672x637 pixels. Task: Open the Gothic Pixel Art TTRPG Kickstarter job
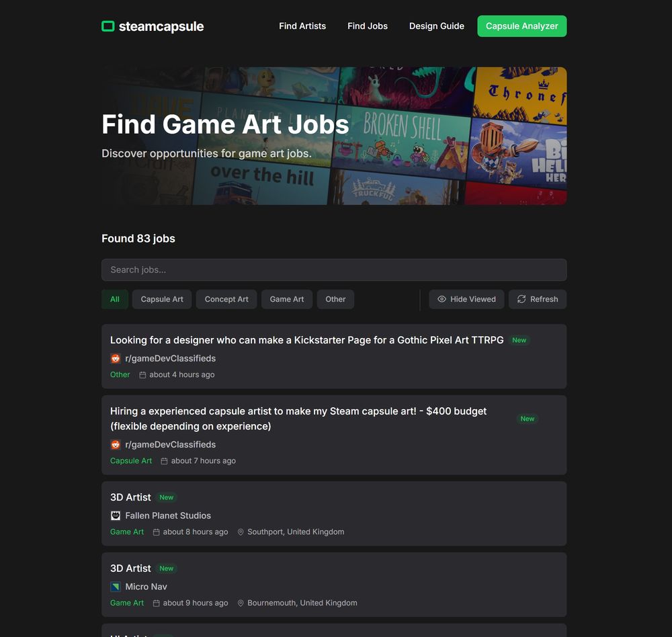click(x=307, y=340)
